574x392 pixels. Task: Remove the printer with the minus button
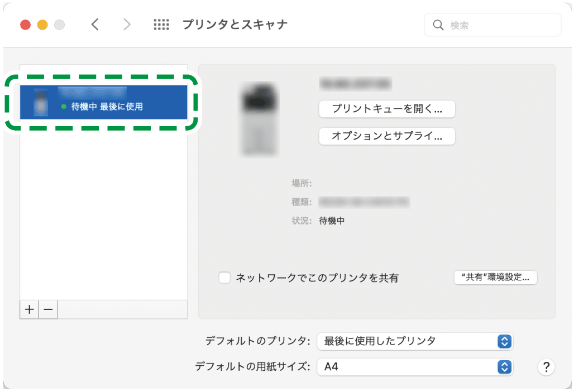click(x=48, y=309)
